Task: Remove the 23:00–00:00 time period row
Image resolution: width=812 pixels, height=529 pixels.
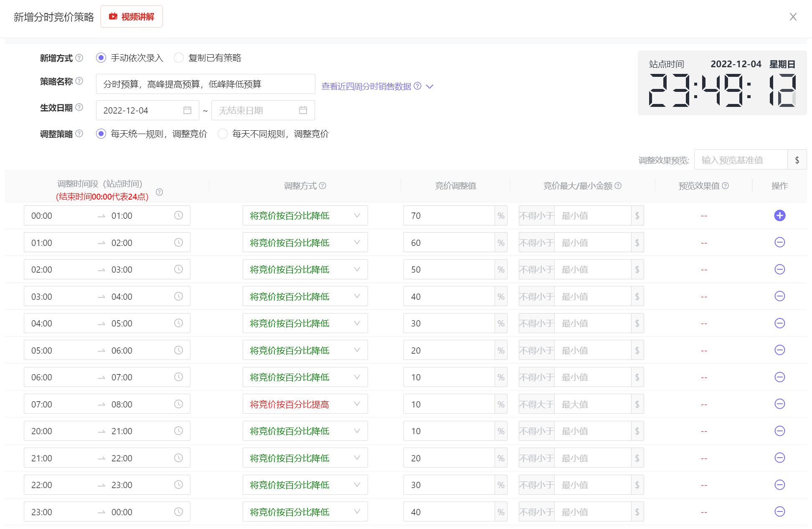Action: (779, 512)
